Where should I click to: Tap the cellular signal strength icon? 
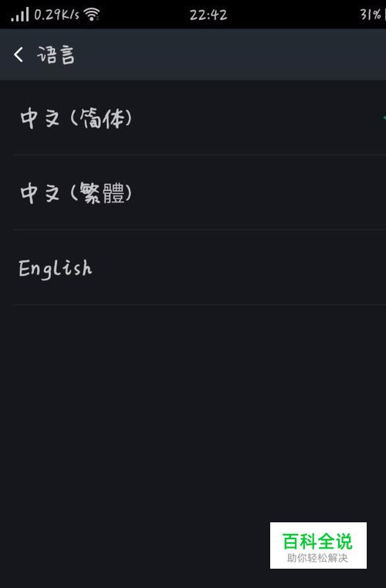click(20, 14)
